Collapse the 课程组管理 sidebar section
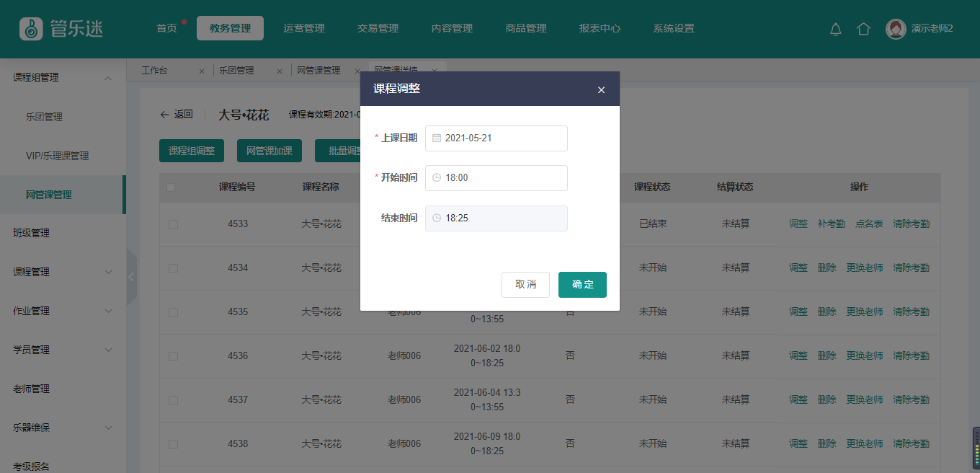The width and height of the screenshot is (980, 473). pyautogui.click(x=108, y=78)
